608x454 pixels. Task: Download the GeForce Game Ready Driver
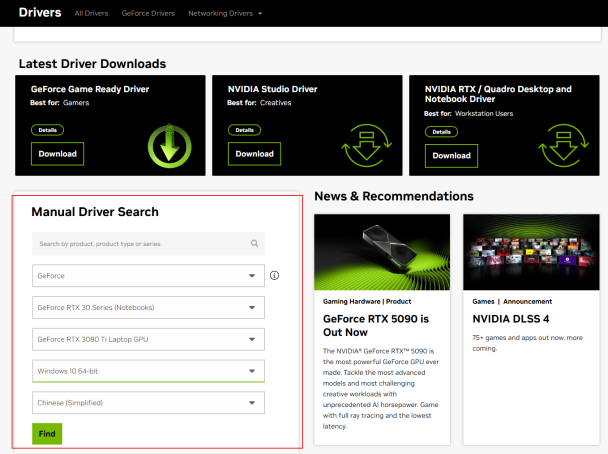(x=57, y=154)
